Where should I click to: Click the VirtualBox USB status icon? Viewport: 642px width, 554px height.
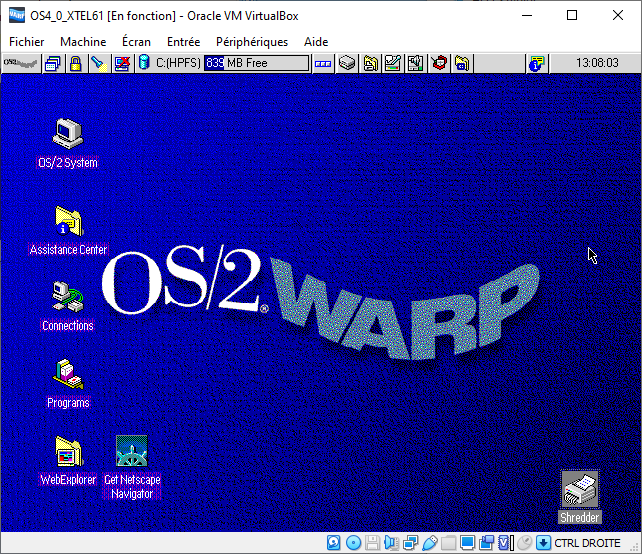click(x=429, y=543)
